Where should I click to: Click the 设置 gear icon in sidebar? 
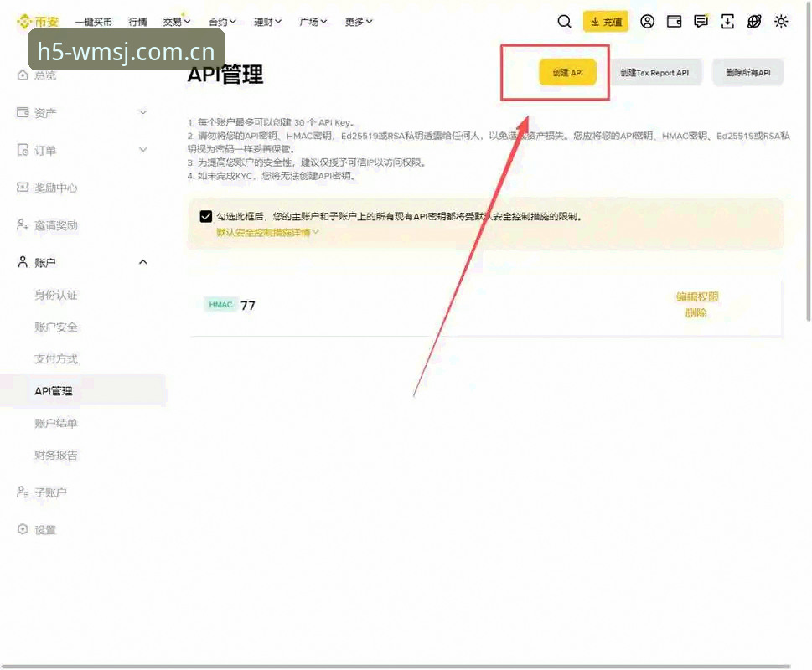[23, 529]
